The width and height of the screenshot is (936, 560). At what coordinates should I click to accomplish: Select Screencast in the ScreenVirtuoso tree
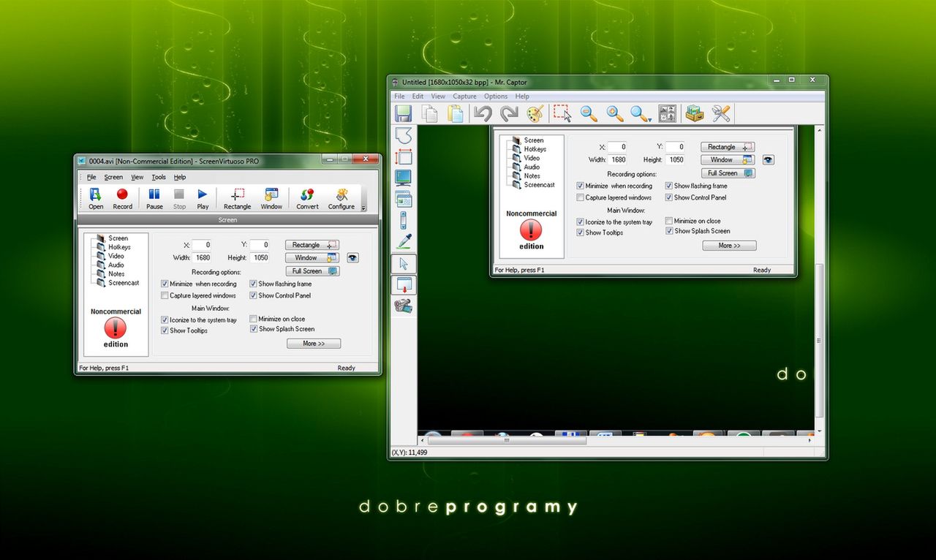[x=124, y=282]
